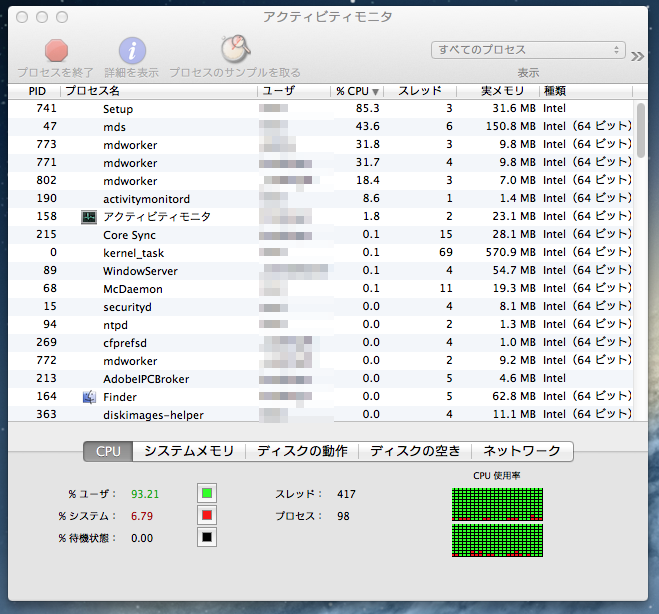The image size is (659, 614).
Task: Select the mds process row
Action: pos(320,126)
